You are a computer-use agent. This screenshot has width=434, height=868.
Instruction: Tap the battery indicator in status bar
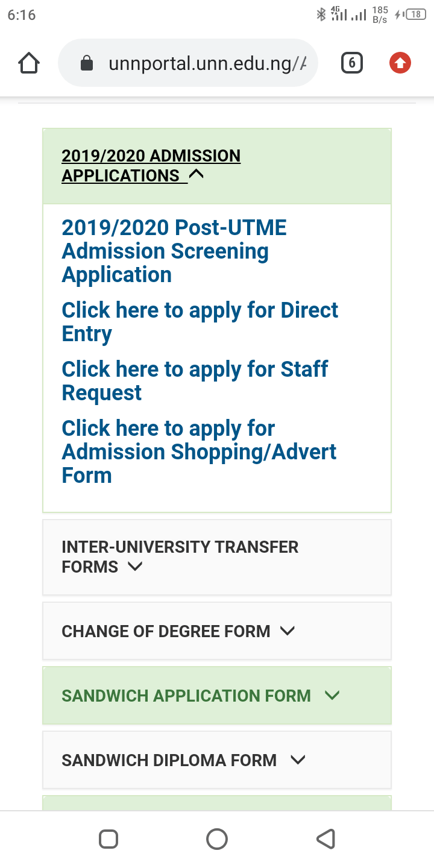(x=416, y=14)
